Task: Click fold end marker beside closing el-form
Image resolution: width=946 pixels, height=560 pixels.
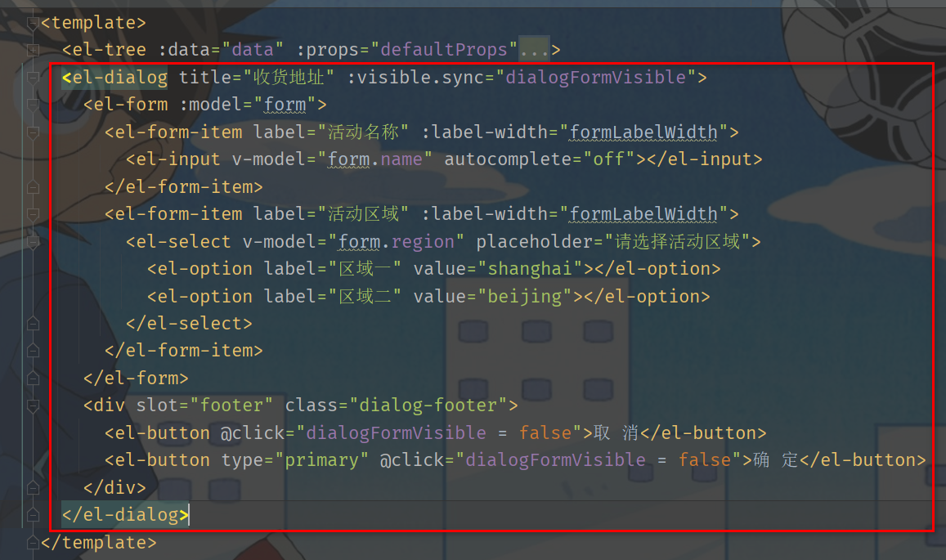Action: pos(33,379)
